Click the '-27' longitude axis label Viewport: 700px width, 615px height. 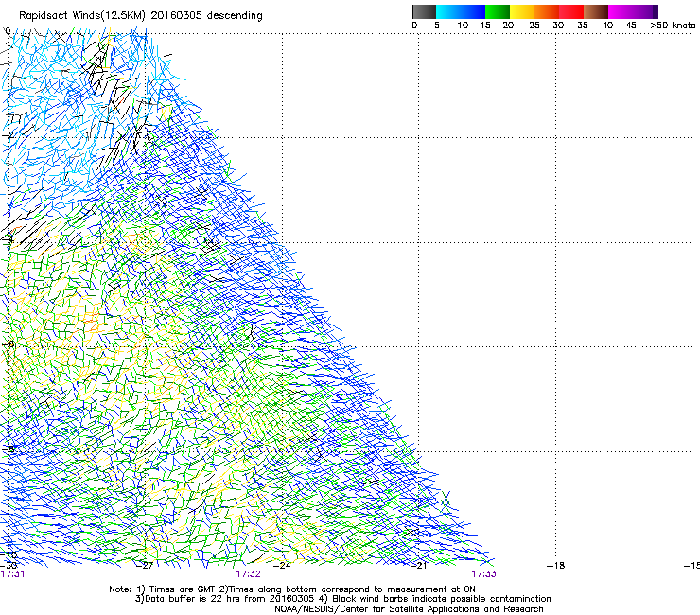(x=146, y=566)
